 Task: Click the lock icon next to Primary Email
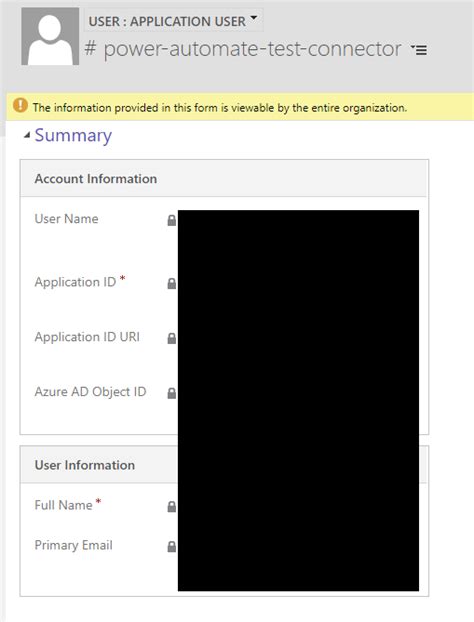(172, 546)
